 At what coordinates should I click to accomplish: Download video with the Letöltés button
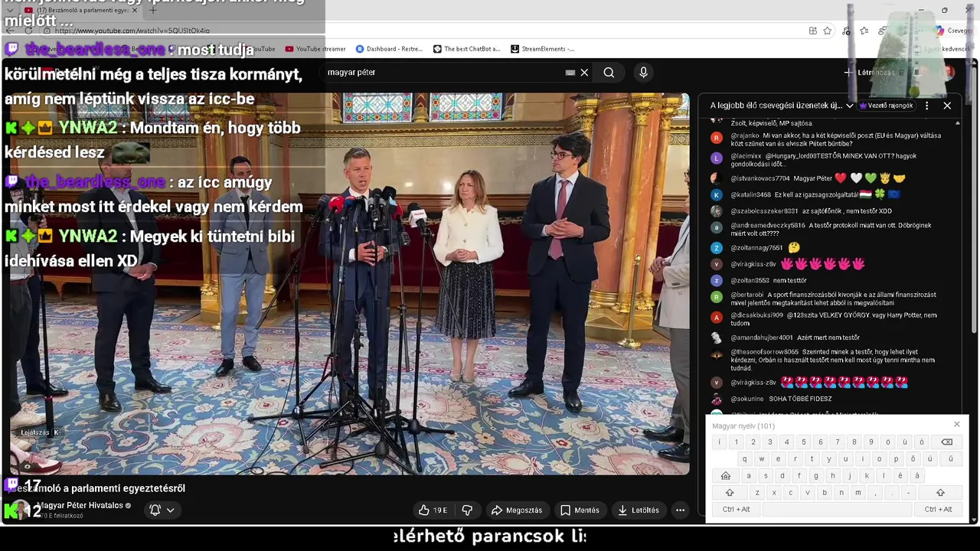point(639,510)
